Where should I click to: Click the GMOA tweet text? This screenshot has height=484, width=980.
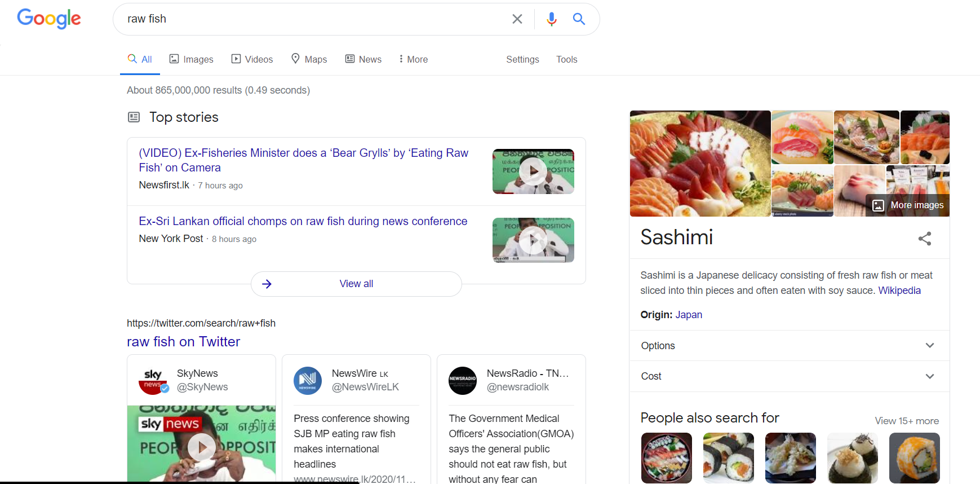511,448
